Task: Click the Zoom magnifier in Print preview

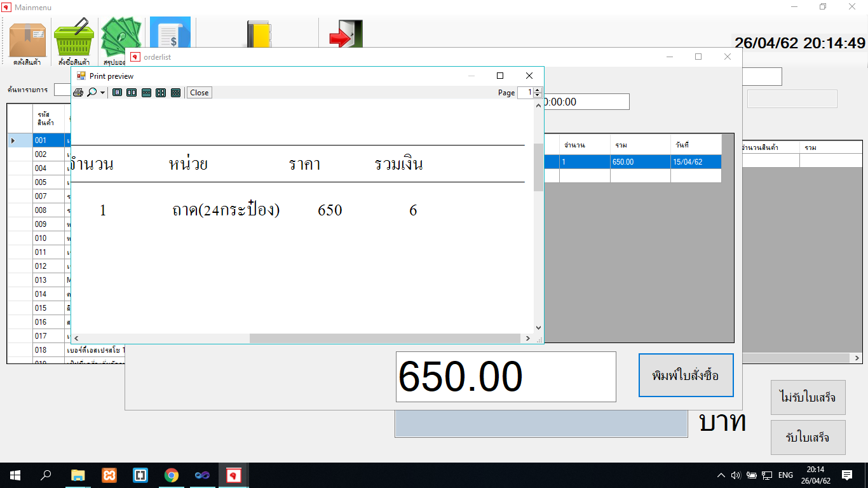Action: (x=92, y=93)
